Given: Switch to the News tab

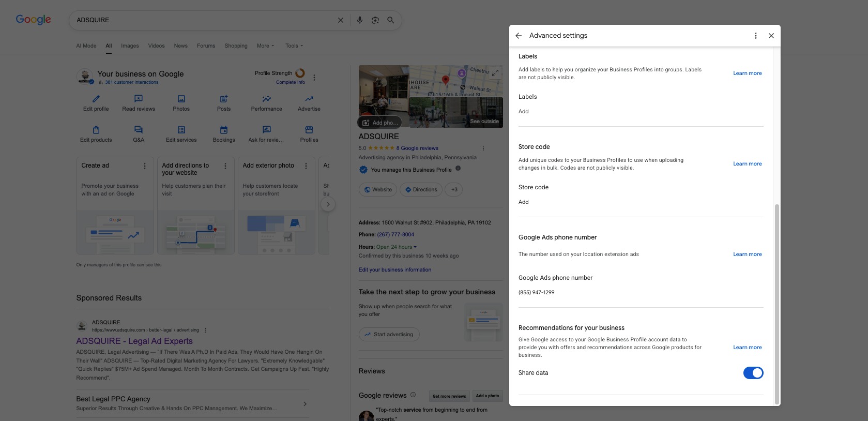Looking at the screenshot, I should pos(181,46).
